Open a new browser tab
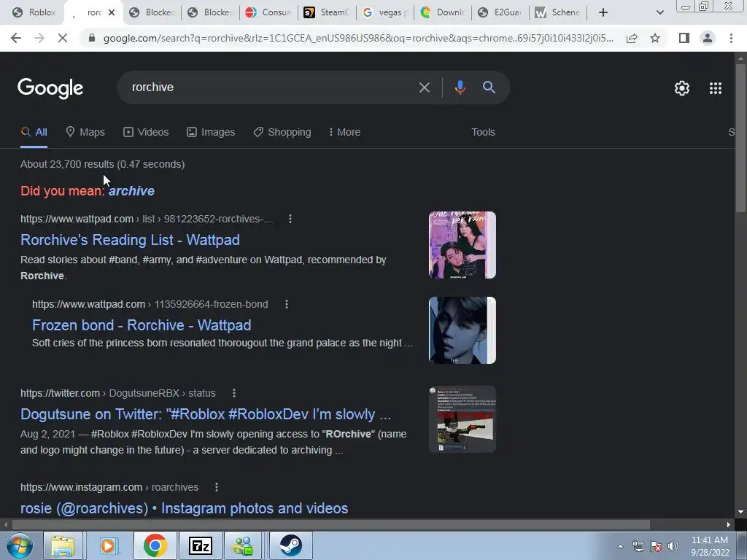The width and height of the screenshot is (747, 560). pyautogui.click(x=603, y=12)
